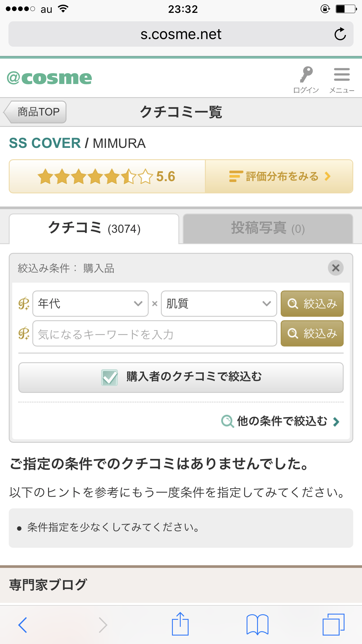Show open tabs in Safari

(x=333, y=624)
